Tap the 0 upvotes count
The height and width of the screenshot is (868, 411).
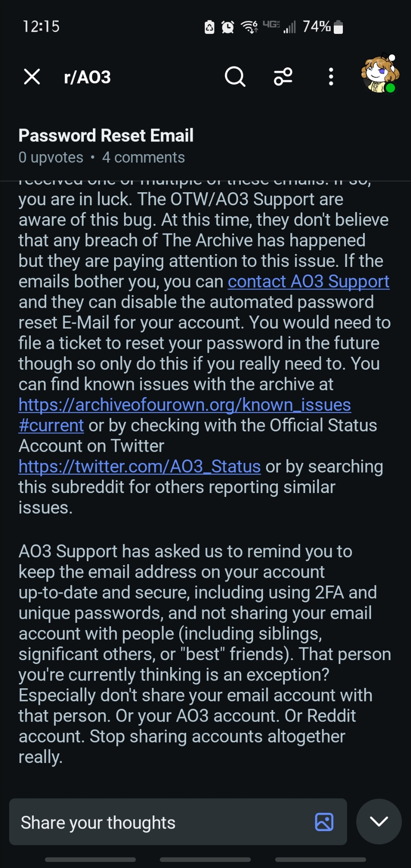click(51, 158)
